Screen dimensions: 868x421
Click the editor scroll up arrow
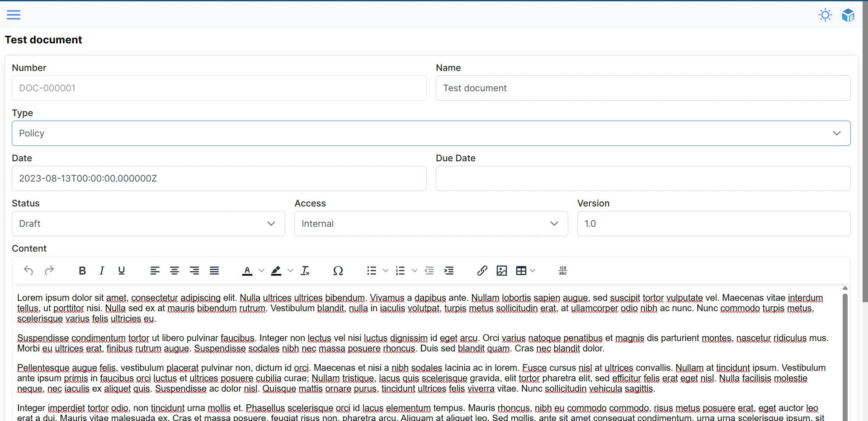pyautogui.click(x=845, y=288)
